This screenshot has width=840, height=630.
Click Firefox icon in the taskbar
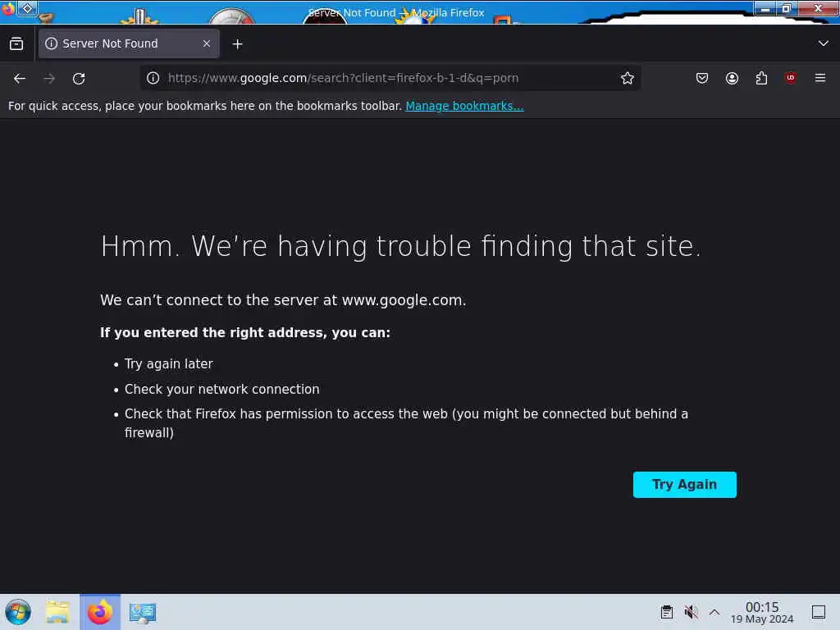100,612
